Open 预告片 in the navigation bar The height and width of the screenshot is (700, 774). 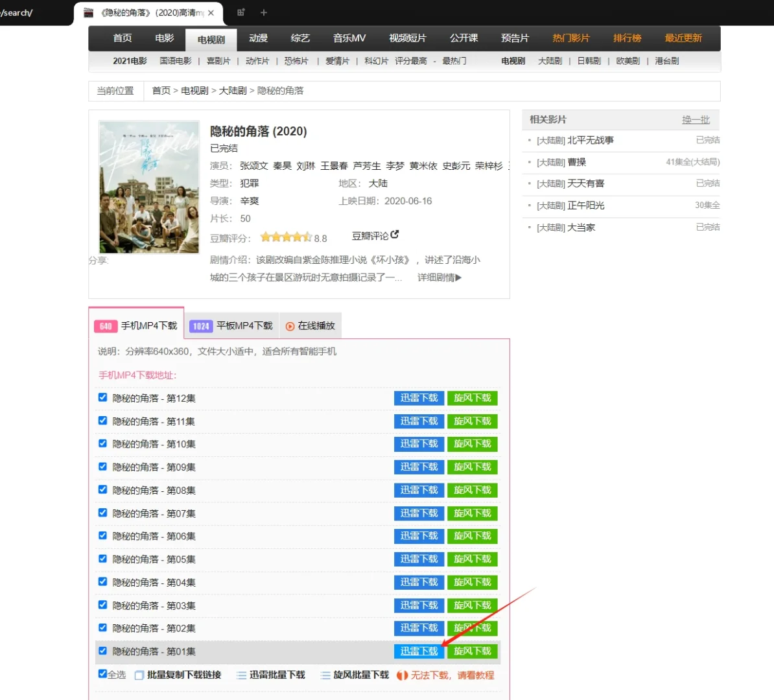[515, 38]
